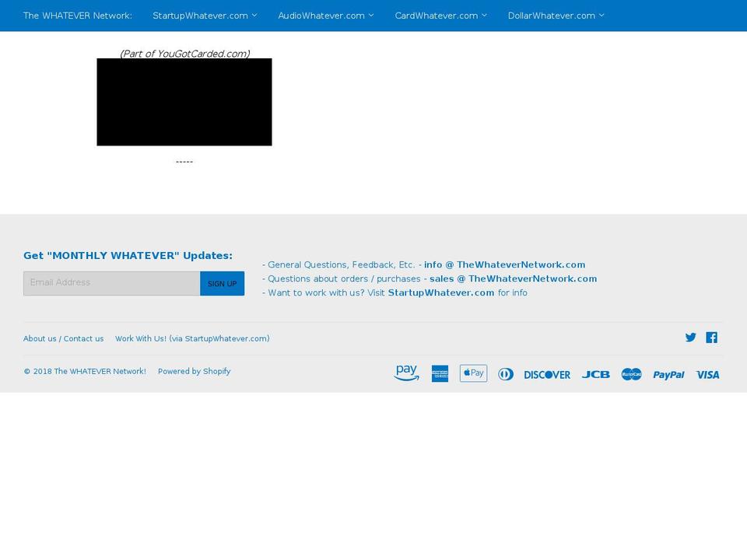Open the Twitter social icon
This screenshot has height=560, width=747.
click(690, 338)
